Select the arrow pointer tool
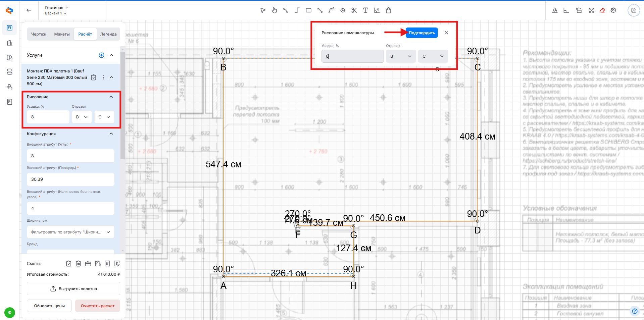 pos(263,10)
